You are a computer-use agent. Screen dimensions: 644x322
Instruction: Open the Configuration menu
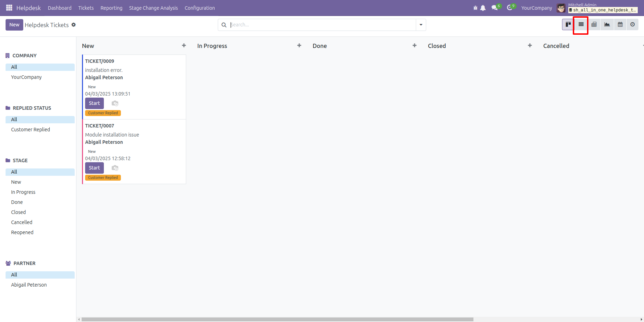[200, 8]
